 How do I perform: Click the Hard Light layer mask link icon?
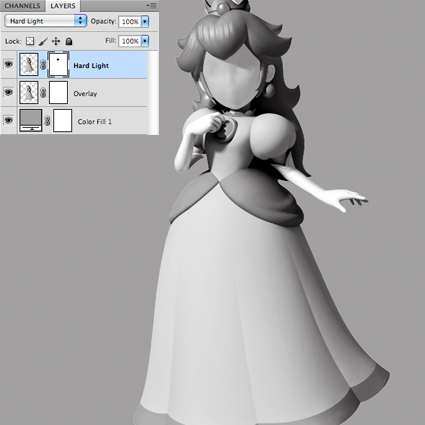click(43, 65)
